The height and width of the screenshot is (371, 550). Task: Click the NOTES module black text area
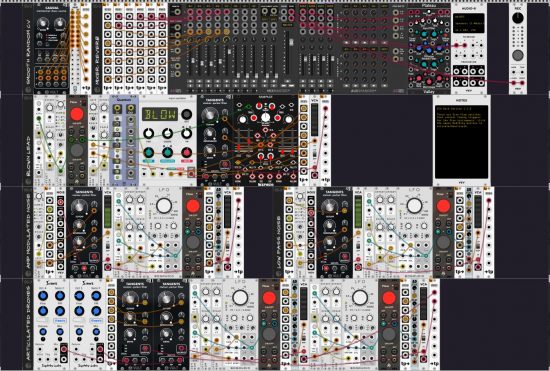coord(461,142)
